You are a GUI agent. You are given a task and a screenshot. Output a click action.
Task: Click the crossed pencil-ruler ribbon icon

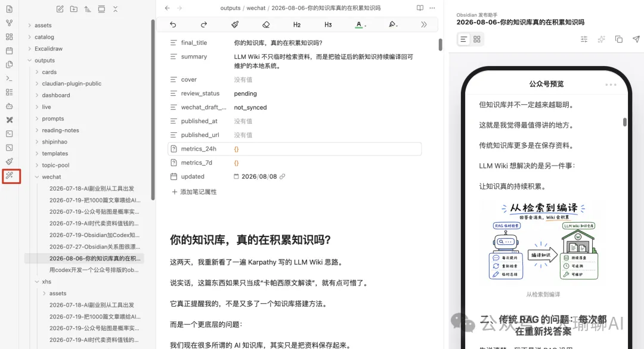(9, 120)
